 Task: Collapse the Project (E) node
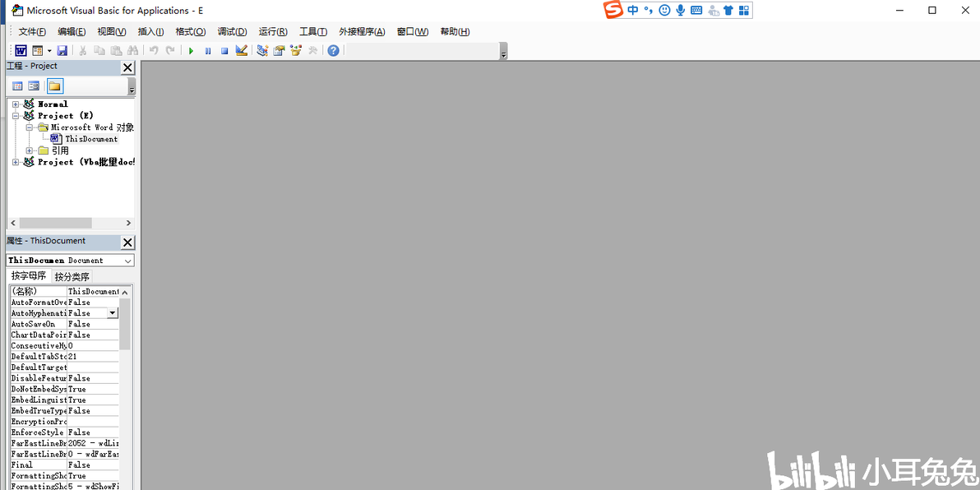click(16, 116)
